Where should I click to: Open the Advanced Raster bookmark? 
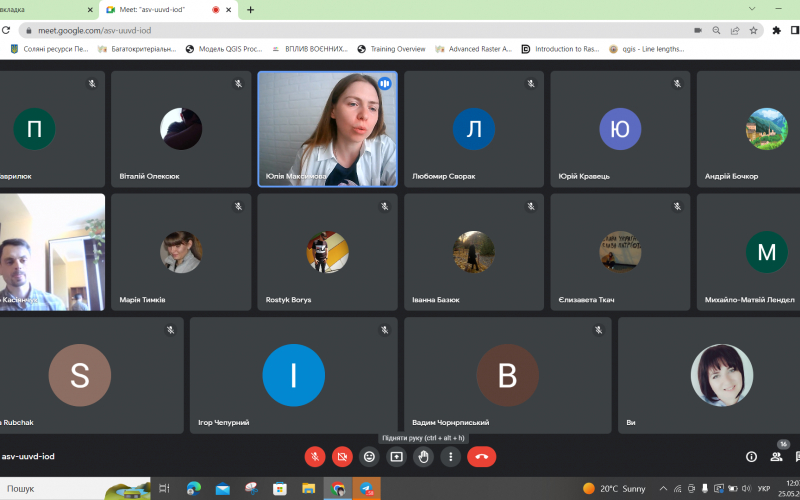click(473, 49)
